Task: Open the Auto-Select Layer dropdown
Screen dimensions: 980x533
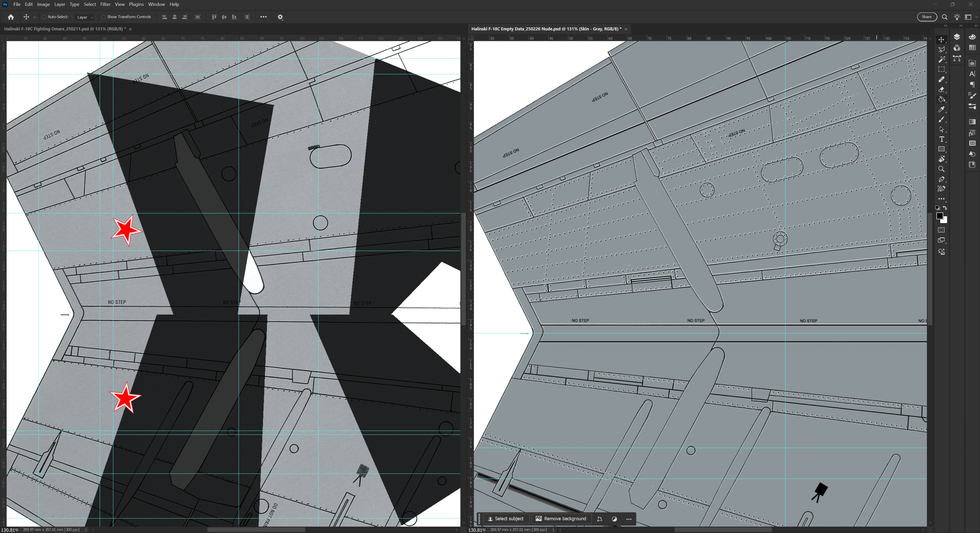Action: pos(85,17)
